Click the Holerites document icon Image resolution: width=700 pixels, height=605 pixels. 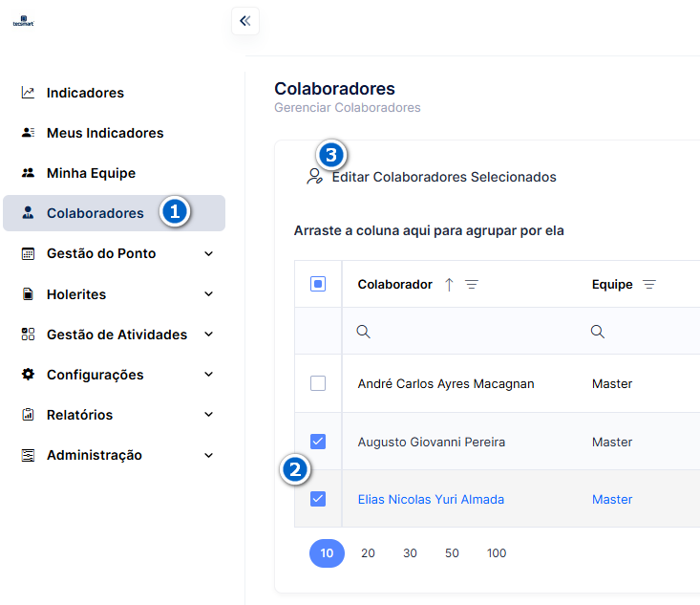coord(28,294)
